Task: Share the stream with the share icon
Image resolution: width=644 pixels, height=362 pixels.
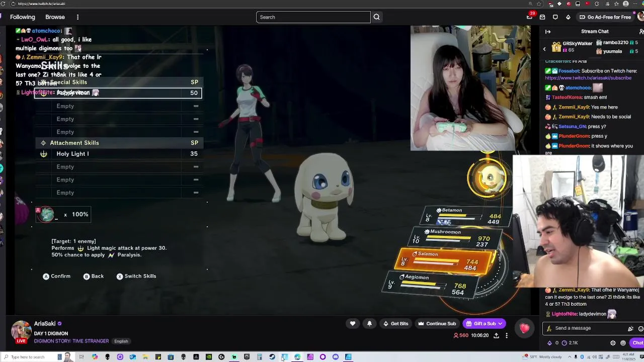Action: tap(496, 335)
